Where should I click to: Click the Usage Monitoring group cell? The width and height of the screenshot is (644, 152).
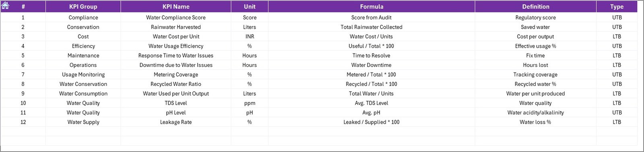[83, 75]
